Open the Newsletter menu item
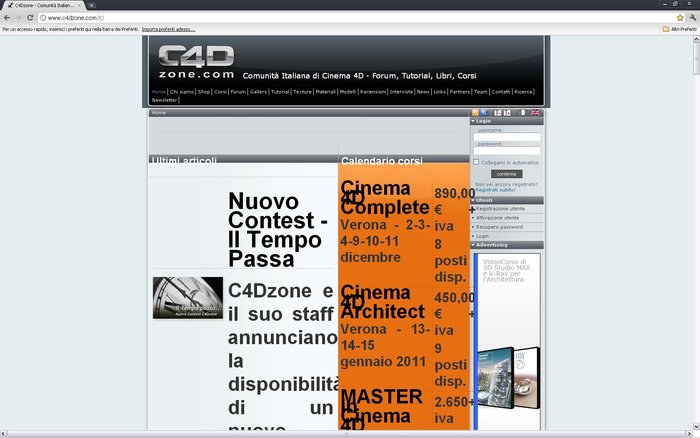 (164, 100)
